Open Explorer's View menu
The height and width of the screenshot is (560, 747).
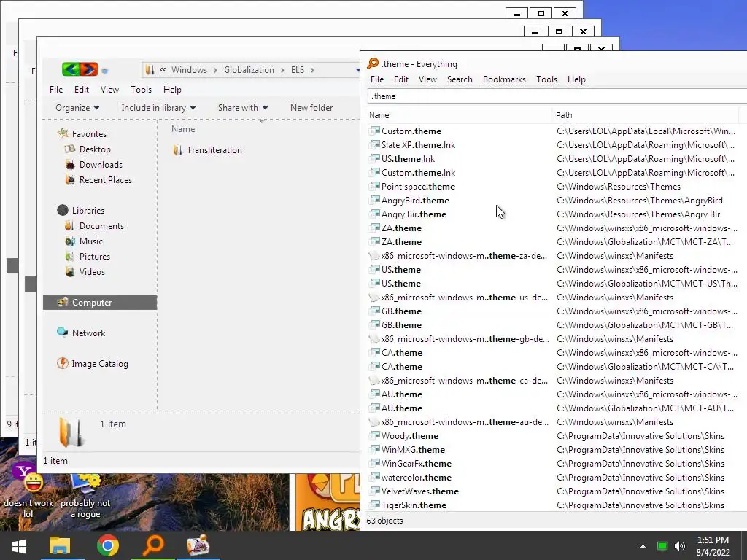point(109,90)
